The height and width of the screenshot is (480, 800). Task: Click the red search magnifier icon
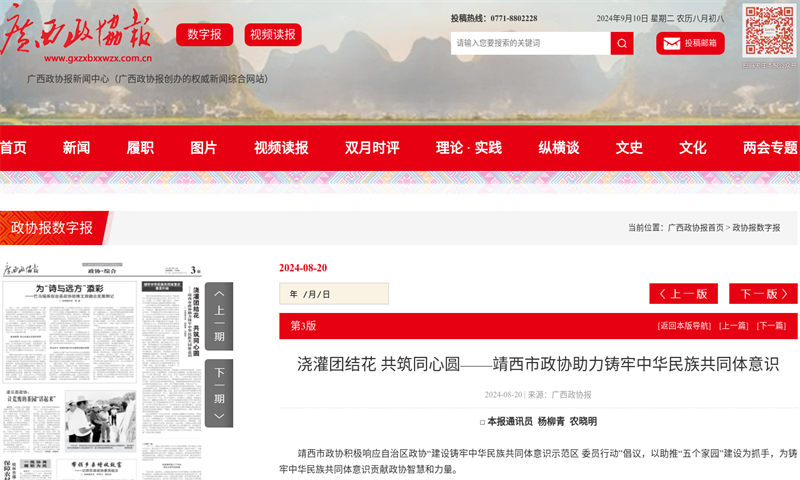[x=622, y=43]
